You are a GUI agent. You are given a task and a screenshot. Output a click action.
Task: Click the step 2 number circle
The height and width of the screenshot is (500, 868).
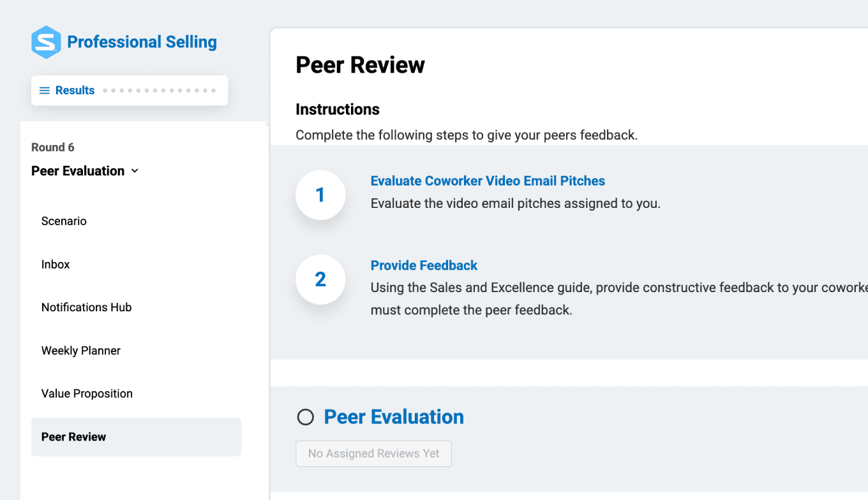[320, 279]
